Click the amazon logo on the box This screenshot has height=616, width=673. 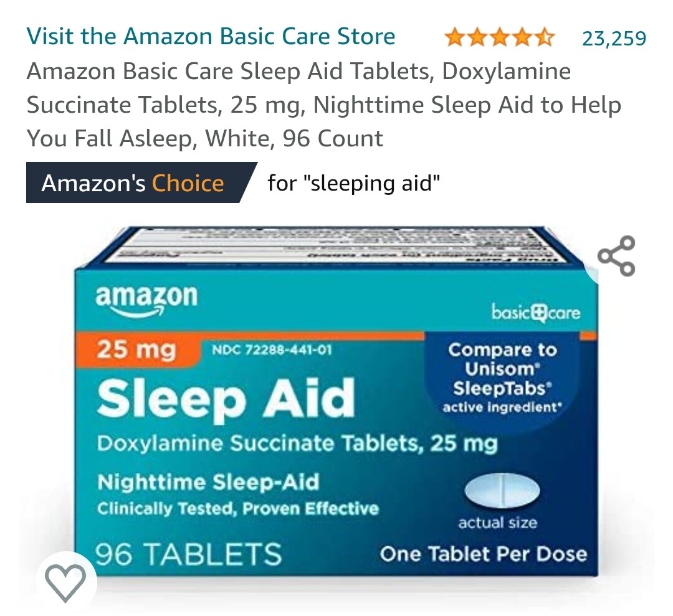(x=146, y=300)
